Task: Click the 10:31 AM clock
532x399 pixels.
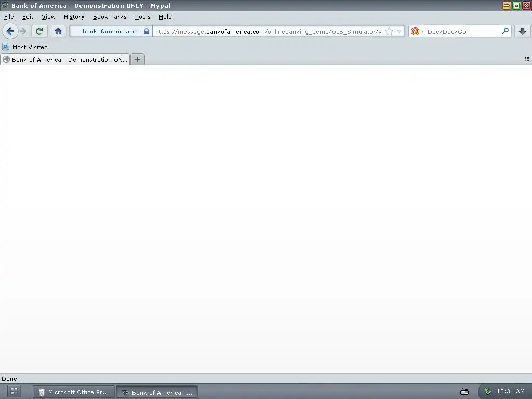Action: pyautogui.click(x=510, y=391)
